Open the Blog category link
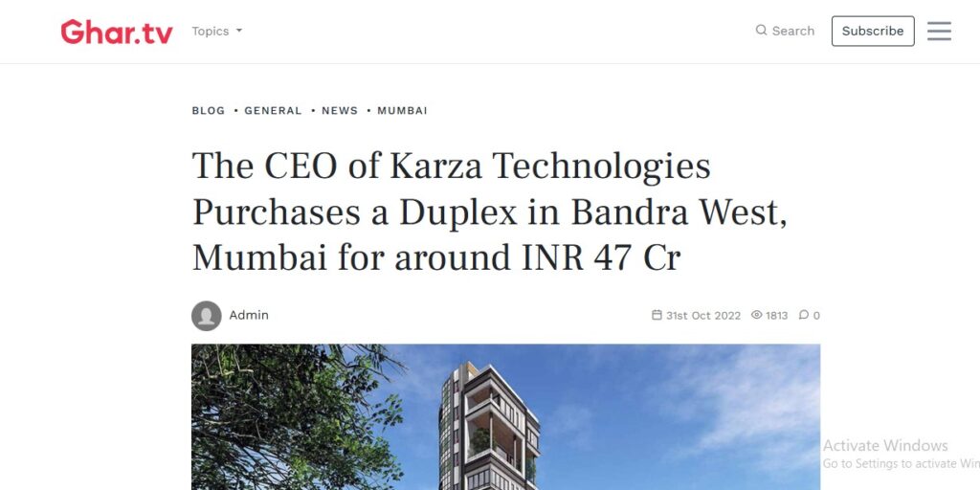The image size is (980, 490). (208, 111)
